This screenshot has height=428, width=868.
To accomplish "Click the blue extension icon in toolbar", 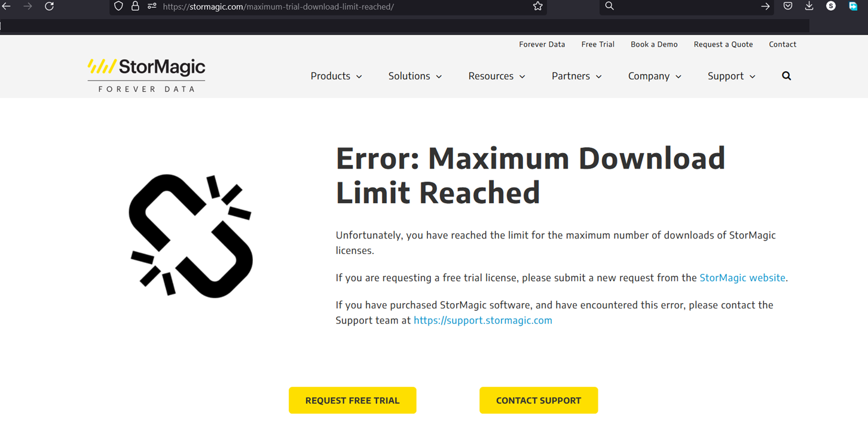I will click(x=853, y=6).
